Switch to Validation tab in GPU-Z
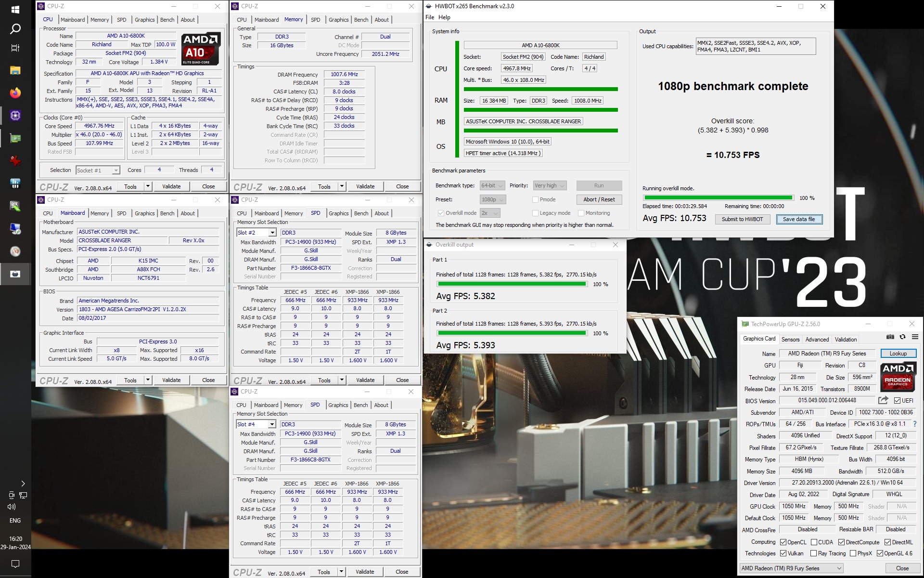This screenshot has width=924, height=578. coord(846,340)
